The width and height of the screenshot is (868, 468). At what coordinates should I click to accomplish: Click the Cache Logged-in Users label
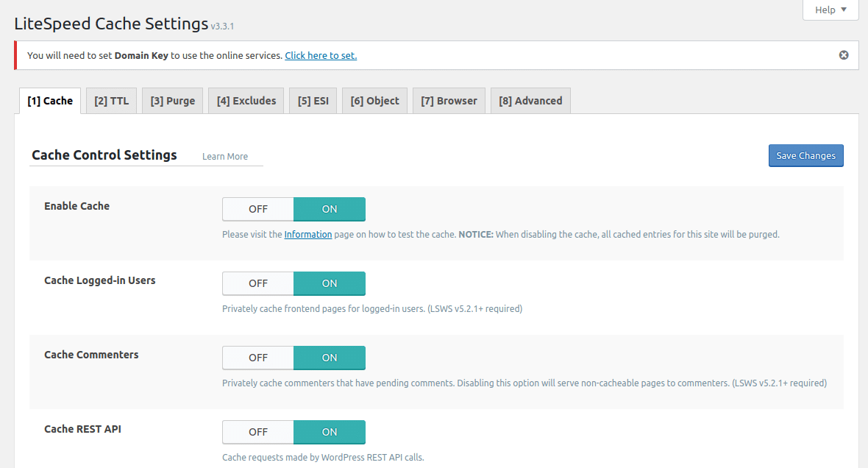tap(99, 280)
